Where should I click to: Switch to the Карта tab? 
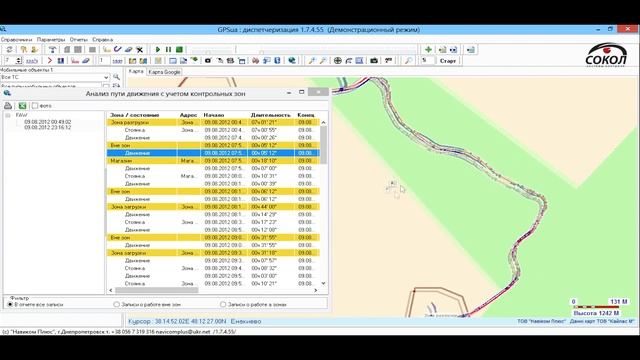[x=136, y=71]
